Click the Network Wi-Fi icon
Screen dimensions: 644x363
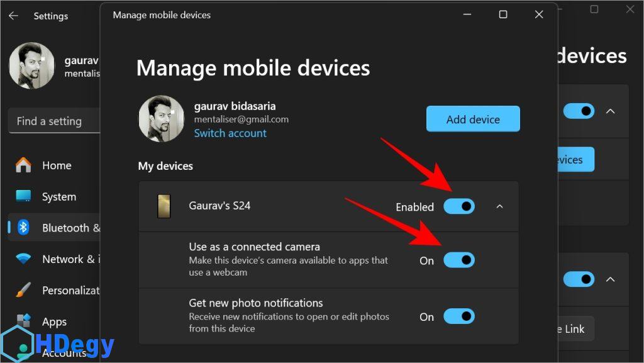23,259
